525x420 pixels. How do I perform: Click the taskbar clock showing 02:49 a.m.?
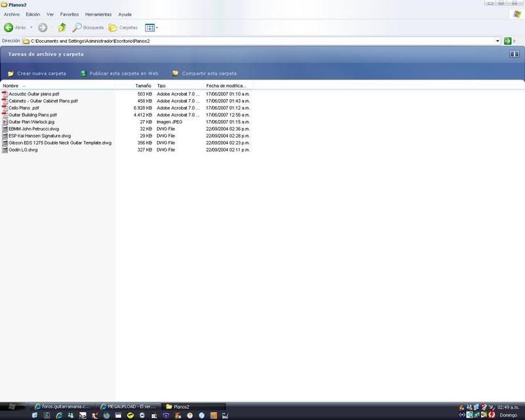(x=508, y=408)
